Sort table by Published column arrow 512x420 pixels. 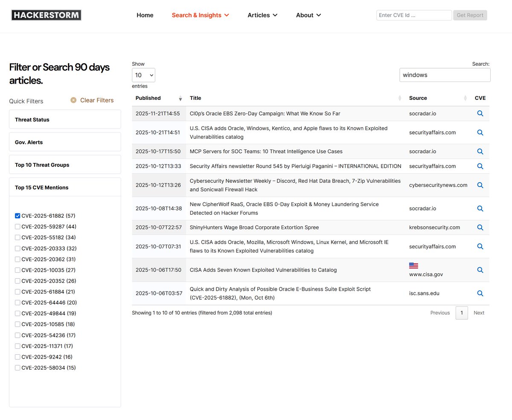coord(180,98)
